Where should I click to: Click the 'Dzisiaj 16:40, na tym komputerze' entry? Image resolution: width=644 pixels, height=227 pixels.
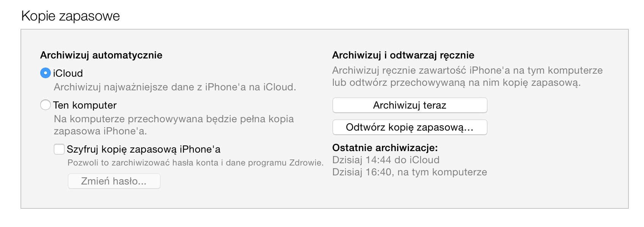pyautogui.click(x=410, y=172)
